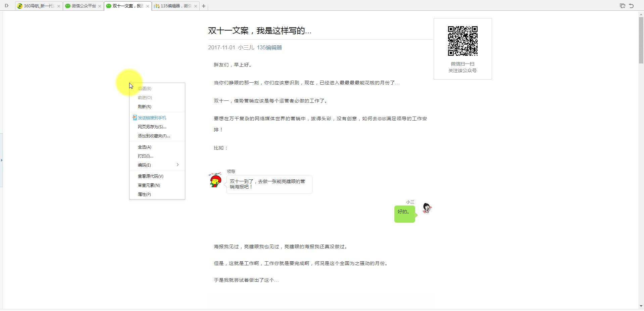Click the line starting 双十一，借势营销

pos(271,101)
